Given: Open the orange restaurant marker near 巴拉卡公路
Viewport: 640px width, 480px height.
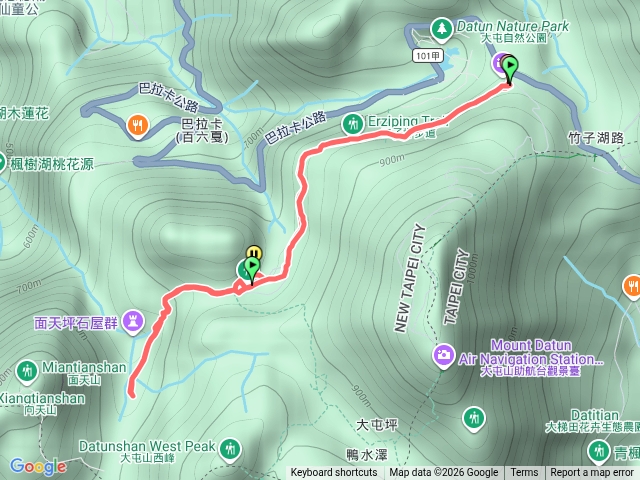Looking at the screenshot, I should [138, 126].
